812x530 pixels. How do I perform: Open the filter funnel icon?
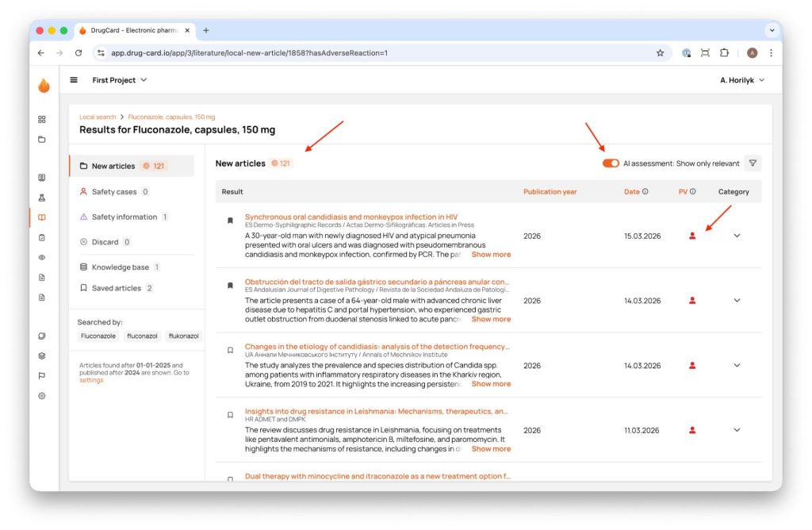pyautogui.click(x=753, y=163)
